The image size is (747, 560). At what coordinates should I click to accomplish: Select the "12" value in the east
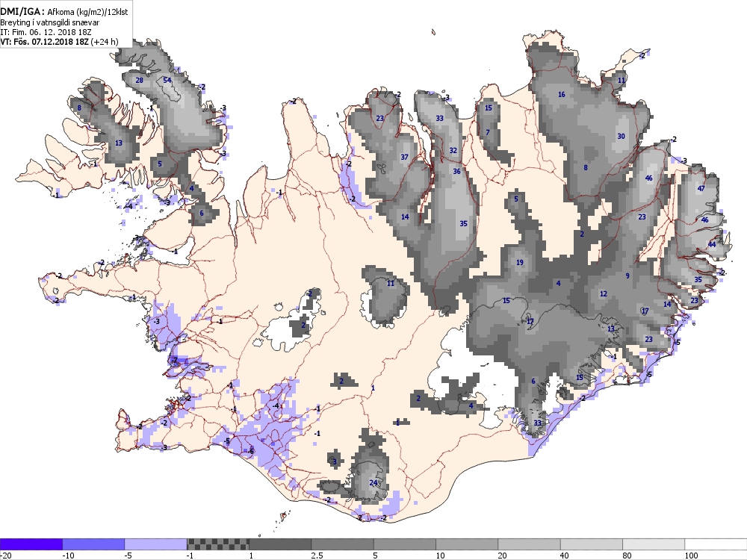[x=604, y=293]
